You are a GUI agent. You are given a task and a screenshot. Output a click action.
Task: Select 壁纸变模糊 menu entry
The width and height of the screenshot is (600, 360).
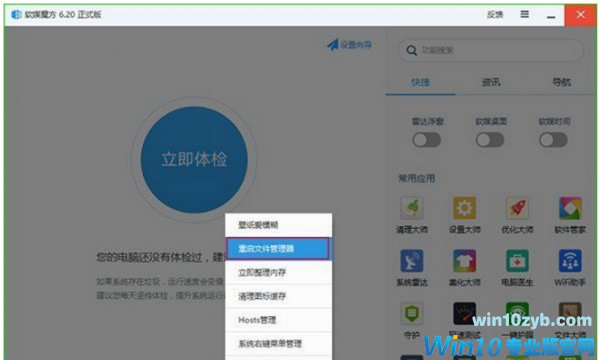pos(279,225)
